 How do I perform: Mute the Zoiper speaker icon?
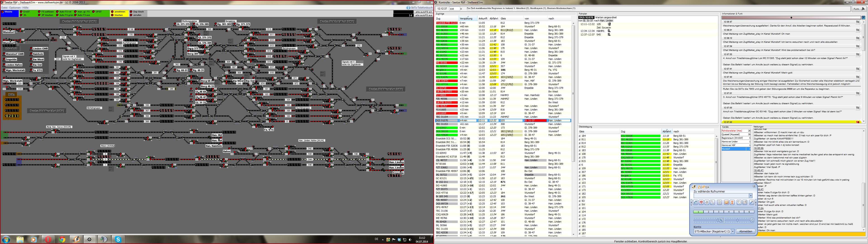point(752,221)
